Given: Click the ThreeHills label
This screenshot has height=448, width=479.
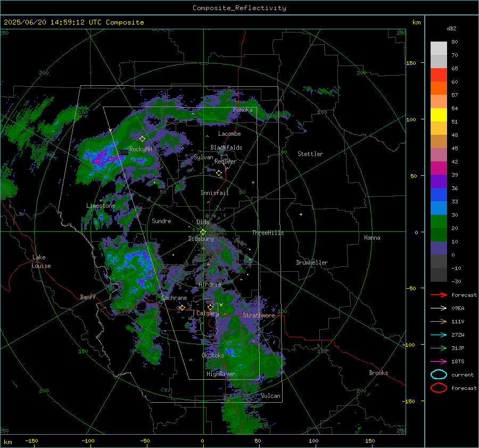Looking at the screenshot, I should (268, 233).
